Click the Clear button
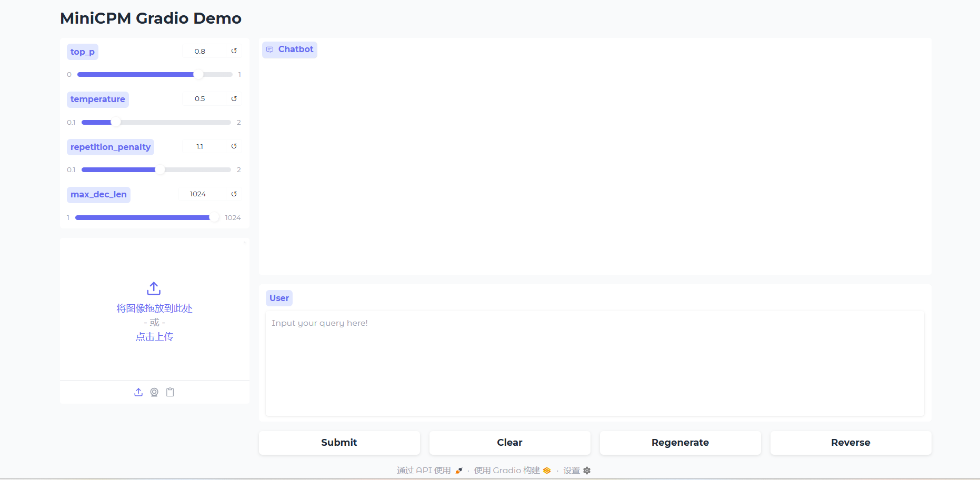 click(510, 443)
